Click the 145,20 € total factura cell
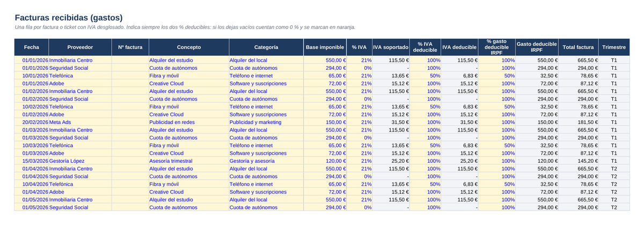 pyautogui.click(x=579, y=161)
